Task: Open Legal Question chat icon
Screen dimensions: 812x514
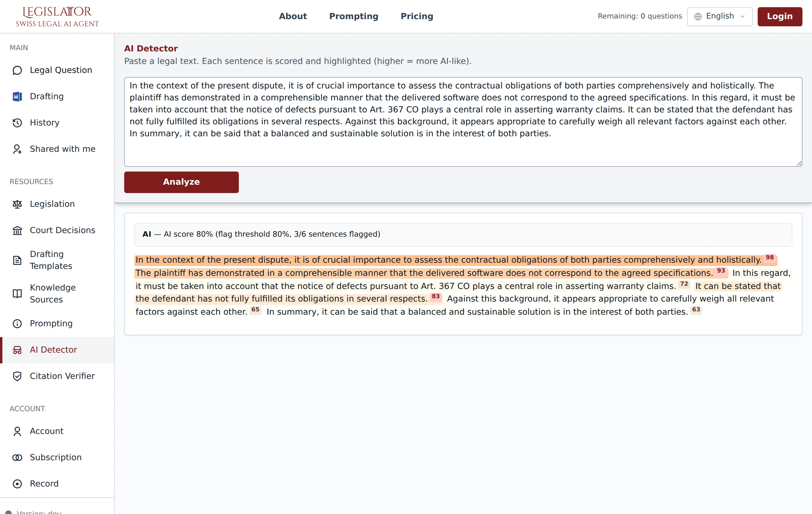Action: [17, 70]
